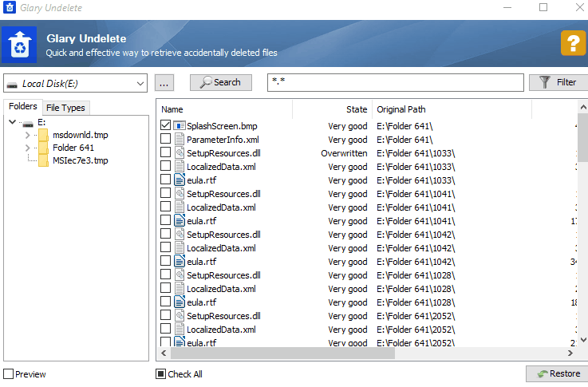Click the Glary Undelete recycle bin logo
Viewport: 588px width, 387px height.
pyautogui.click(x=19, y=45)
